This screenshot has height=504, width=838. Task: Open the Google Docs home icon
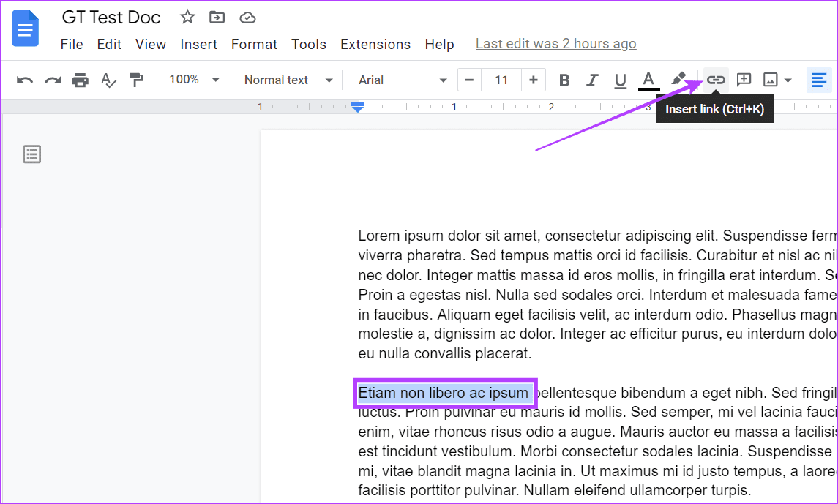25,29
